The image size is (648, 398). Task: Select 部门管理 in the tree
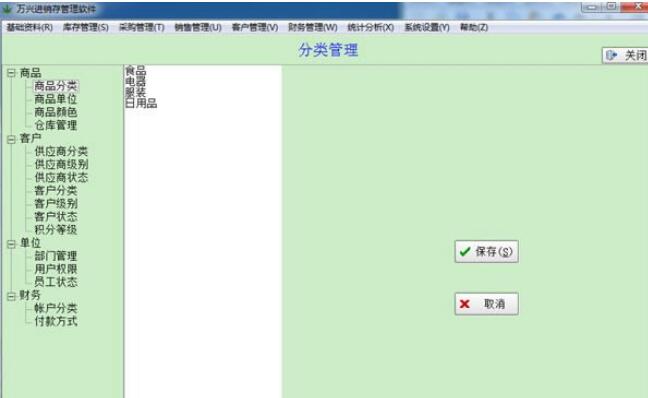coord(56,256)
